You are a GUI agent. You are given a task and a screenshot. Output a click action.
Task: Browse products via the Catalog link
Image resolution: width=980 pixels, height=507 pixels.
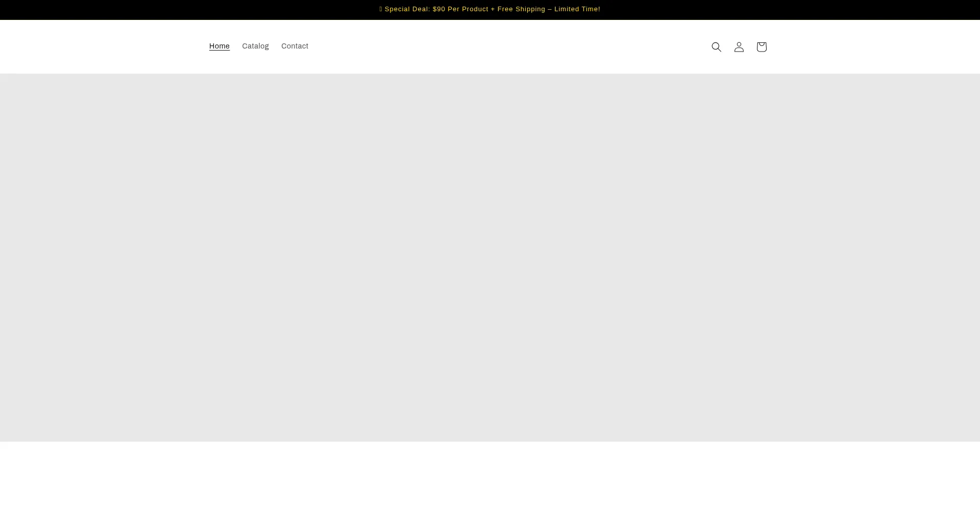(255, 46)
